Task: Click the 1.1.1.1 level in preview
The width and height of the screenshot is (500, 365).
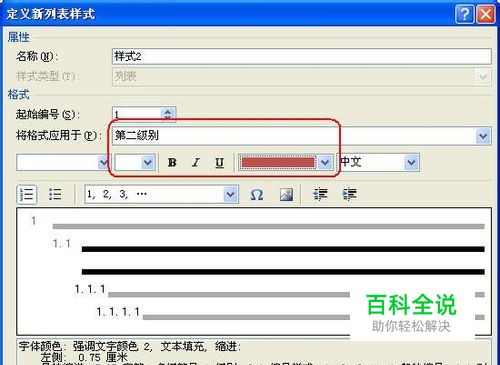Action: (118, 312)
